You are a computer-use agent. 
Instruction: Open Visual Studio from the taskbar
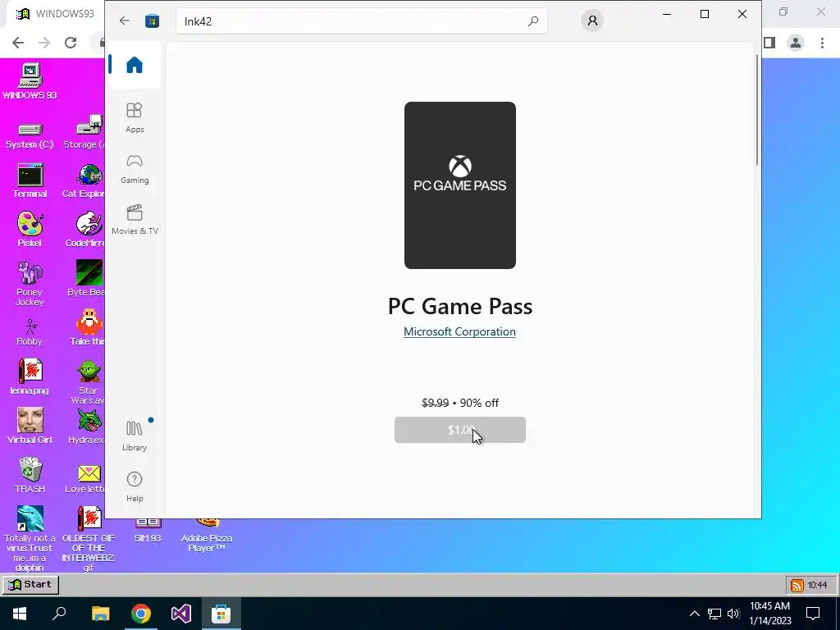point(181,614)
